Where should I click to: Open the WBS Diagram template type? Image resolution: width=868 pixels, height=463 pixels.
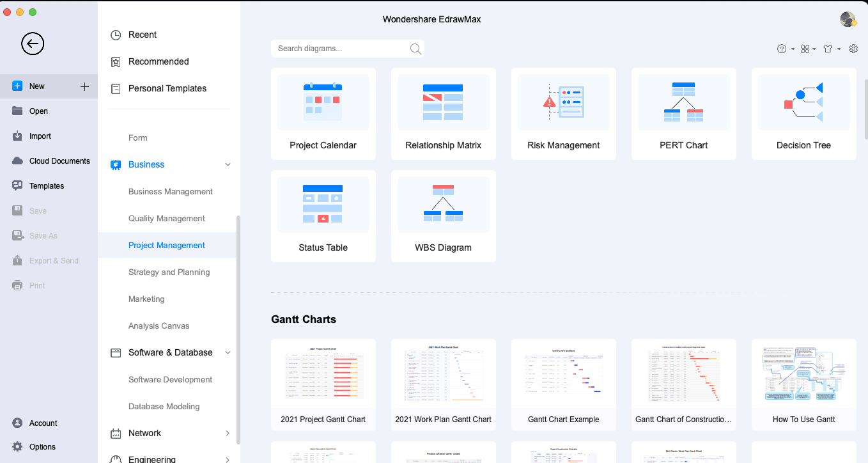[444, 216]
